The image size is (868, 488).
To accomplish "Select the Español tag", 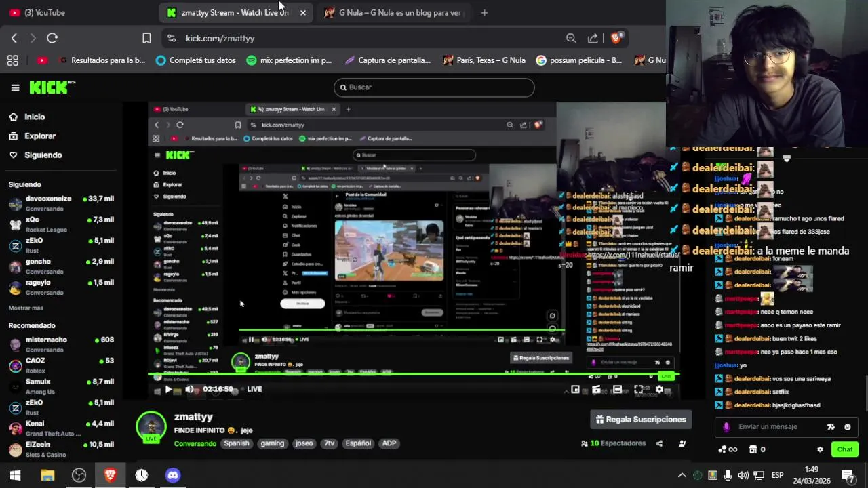I will pyautogui.click(x=358, y=443).
